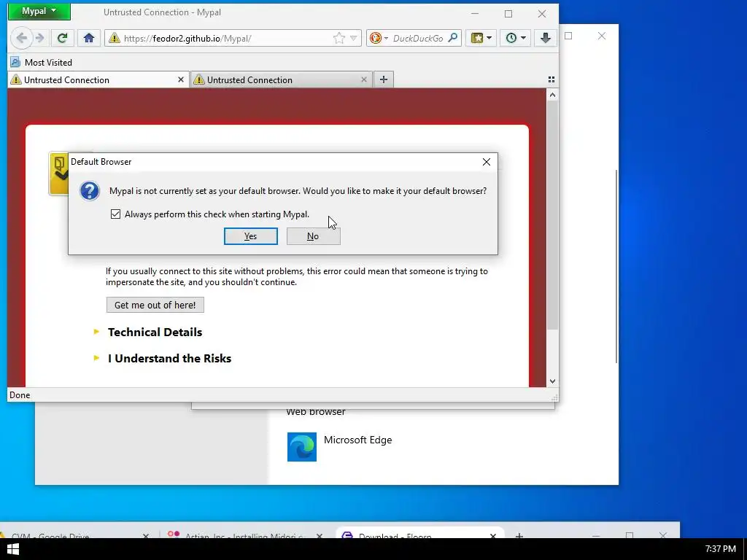Reload the current page
747x560 pixels.
click(x=62, y=38)
